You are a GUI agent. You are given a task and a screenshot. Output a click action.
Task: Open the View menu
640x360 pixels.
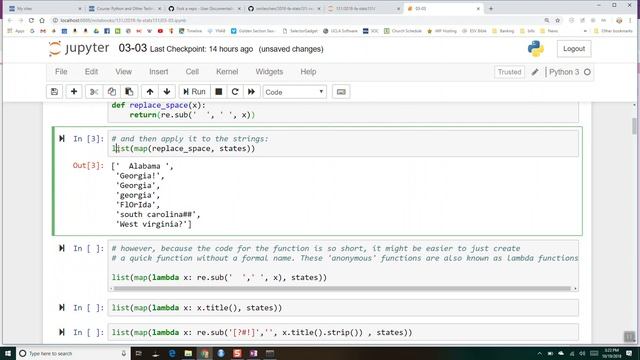(x=123, y=71)
